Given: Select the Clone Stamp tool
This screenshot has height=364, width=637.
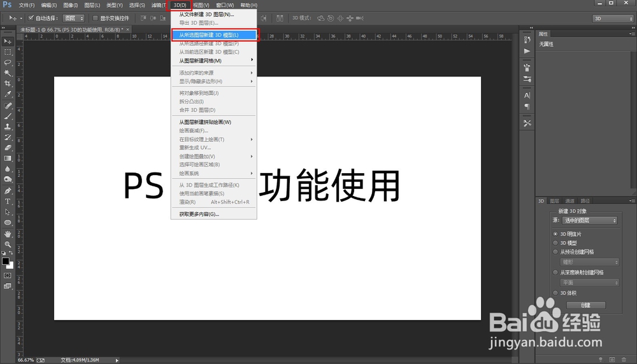Looking at the screenshot, I should (8, 127).
